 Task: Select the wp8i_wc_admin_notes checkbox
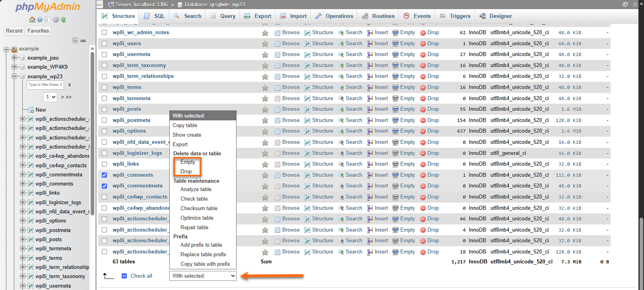104,33
